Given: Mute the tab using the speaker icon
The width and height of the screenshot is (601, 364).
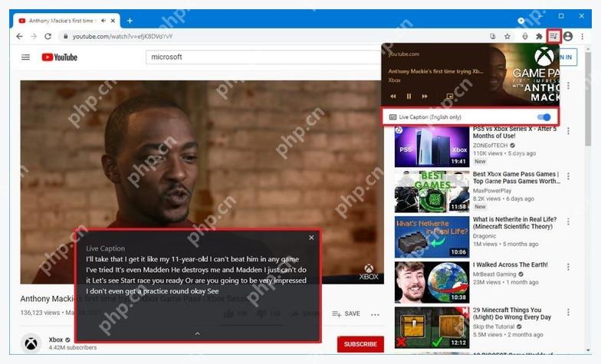Looking at the screenshot, I should pos(103,21).
